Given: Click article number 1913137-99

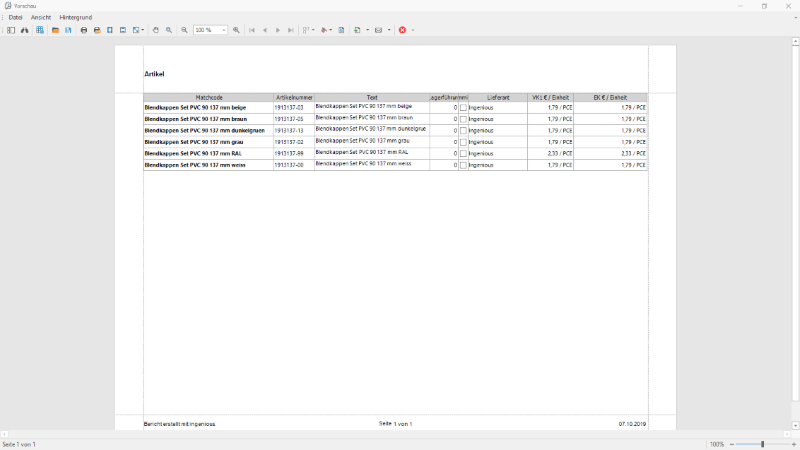Looking at the screenshot, I should coord(289,154).
